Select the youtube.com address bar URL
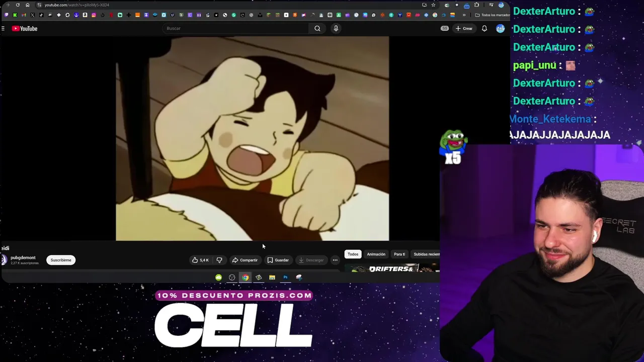 pyautogui.click(x=76, y=5)
